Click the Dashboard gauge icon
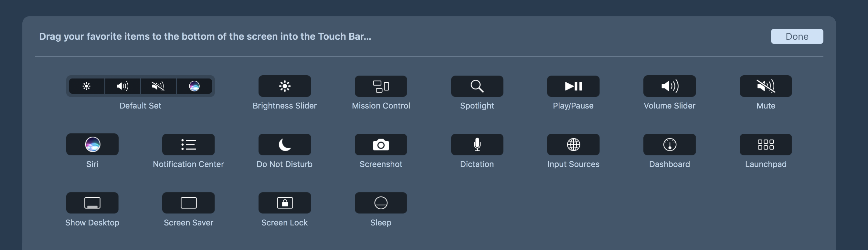The image size is (868, 250). 669,145
